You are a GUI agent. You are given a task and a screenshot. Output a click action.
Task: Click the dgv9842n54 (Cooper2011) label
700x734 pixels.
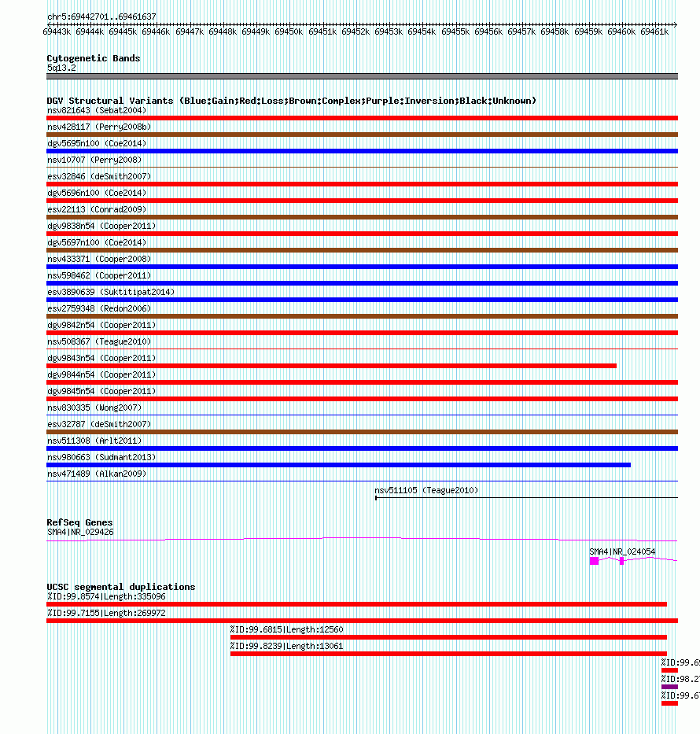[x=101, y=326]
